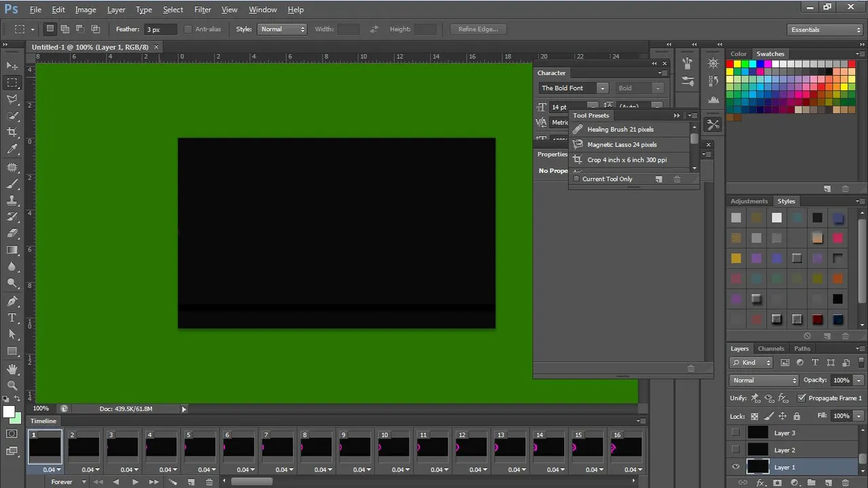Select the Clone Stamp tool
The image size is (868, 488).
12,201
